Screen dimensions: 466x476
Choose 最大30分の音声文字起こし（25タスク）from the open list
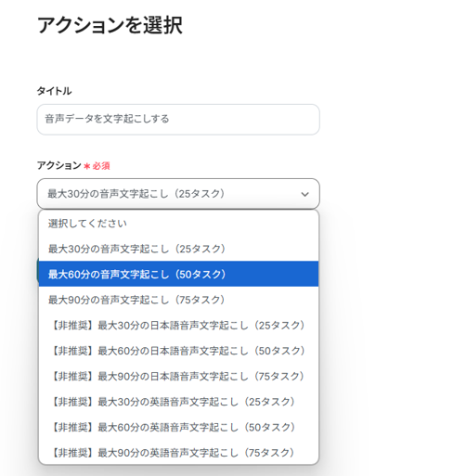(178, 249)
